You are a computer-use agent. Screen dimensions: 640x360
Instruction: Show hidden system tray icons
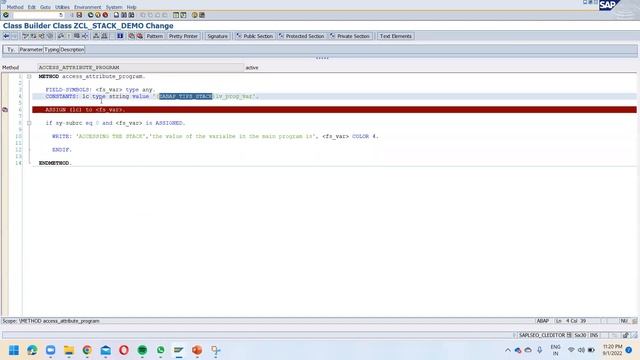[x=508, y=350]
